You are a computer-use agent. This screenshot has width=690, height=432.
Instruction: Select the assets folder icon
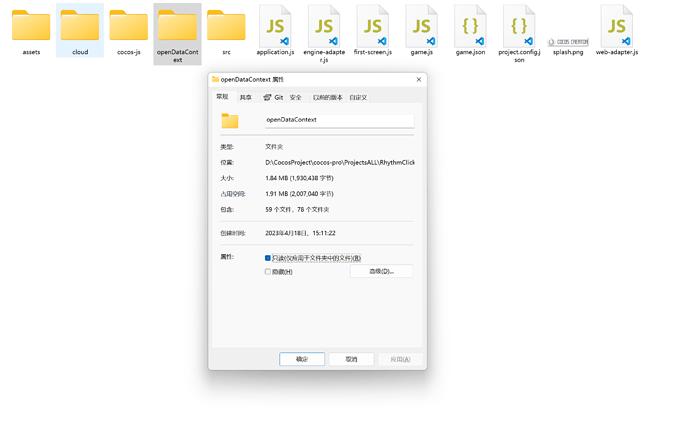pos(31,26)
